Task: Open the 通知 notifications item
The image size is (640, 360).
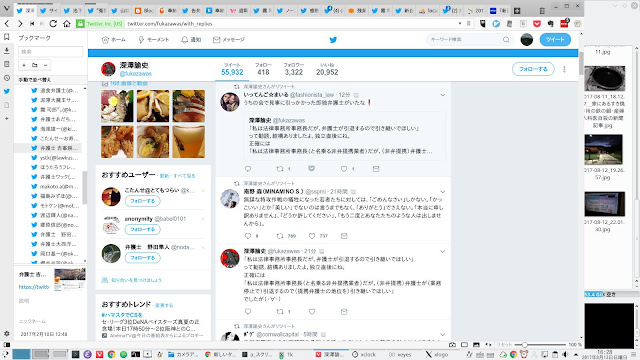Action: [191, 40]
